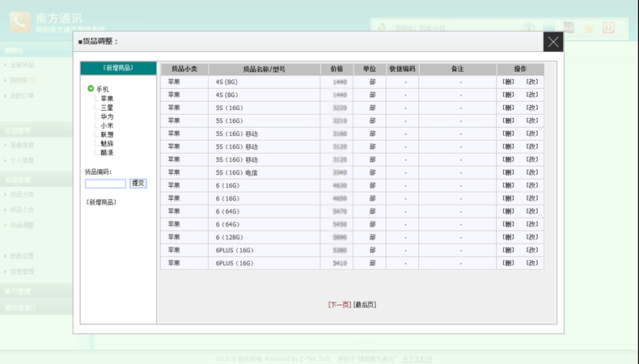This screenshot has width=639, height=364.
Task: Edit the last 6PLUS (16G) row
Action: (x=531, y=263)
